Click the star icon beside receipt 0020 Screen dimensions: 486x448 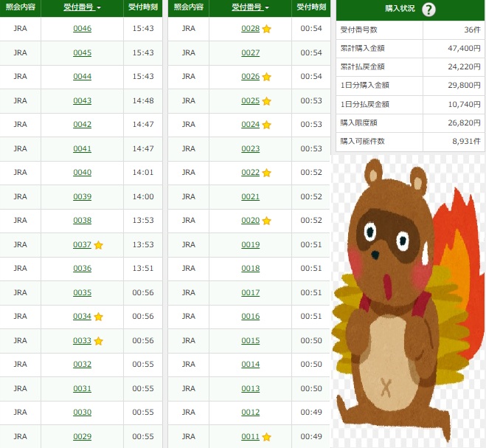click(x=266, y=221)
